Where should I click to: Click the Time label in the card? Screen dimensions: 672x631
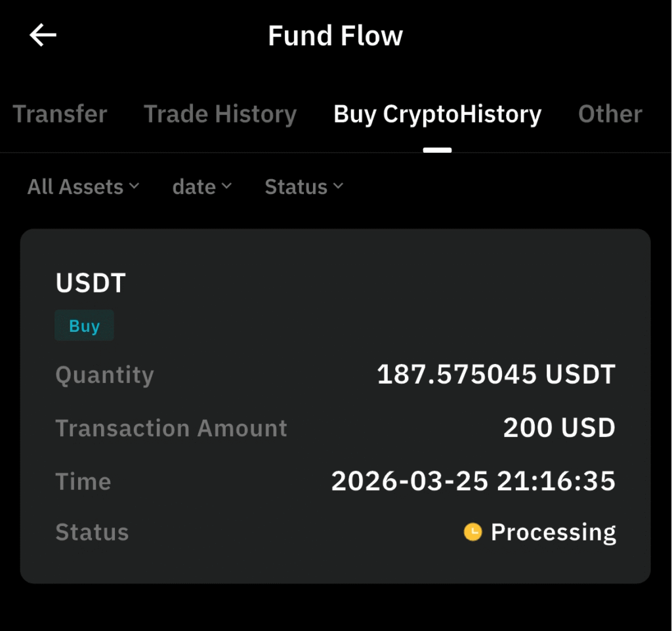pos(83,481)
